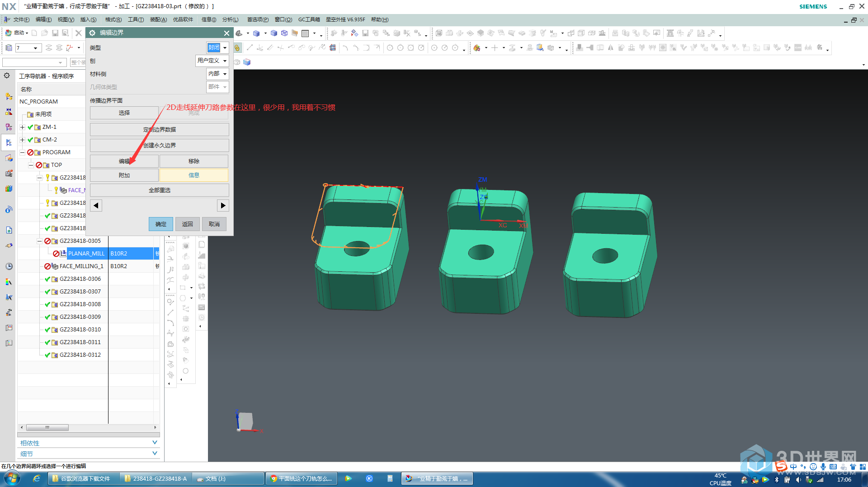Select the PLANAR_MILL operation row
This screenshot has height=487, width=868.
[86, 253]
